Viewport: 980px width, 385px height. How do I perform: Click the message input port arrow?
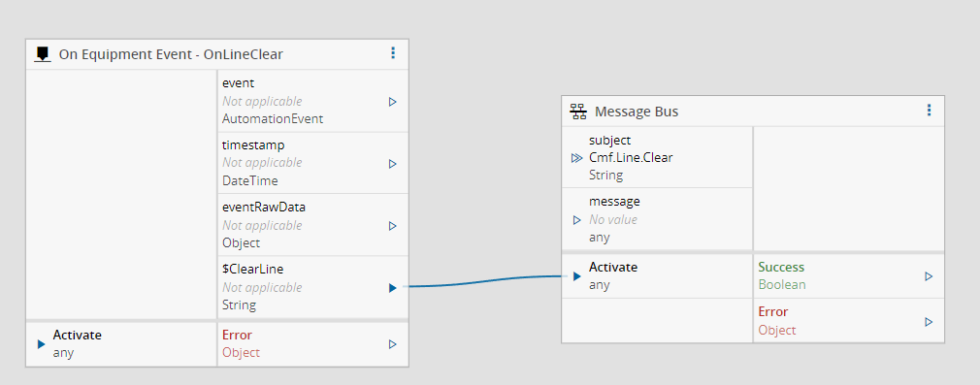click(x=577, y=220)
